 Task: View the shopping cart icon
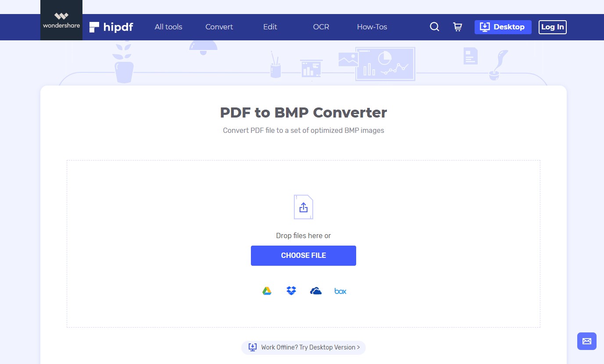pyautogui.click(x=457, y=27)
